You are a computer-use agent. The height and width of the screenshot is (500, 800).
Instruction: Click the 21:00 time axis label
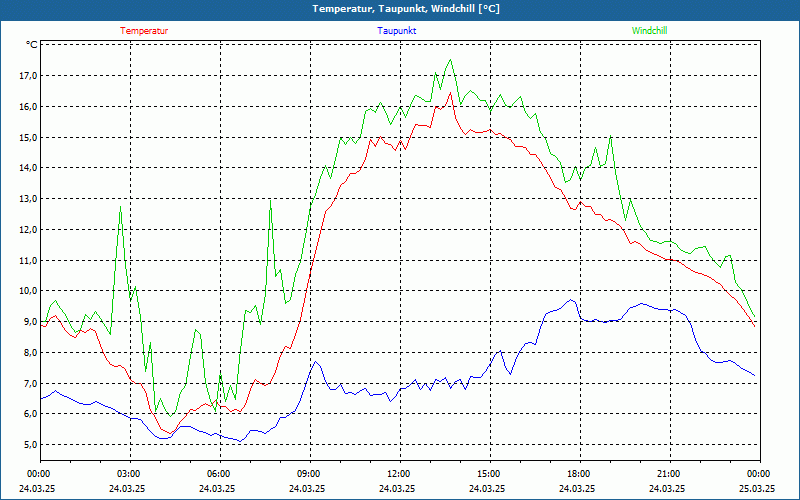[x=668, y=473]
